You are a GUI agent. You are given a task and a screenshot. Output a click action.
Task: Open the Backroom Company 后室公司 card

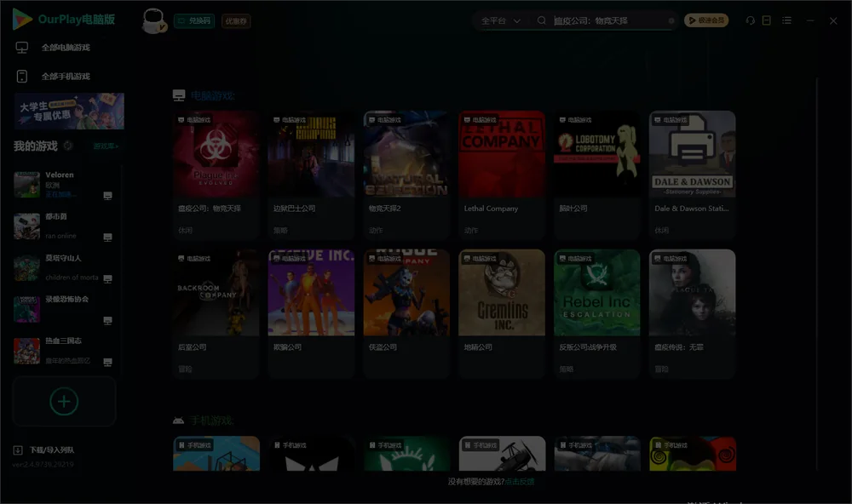tap(216, 314)
